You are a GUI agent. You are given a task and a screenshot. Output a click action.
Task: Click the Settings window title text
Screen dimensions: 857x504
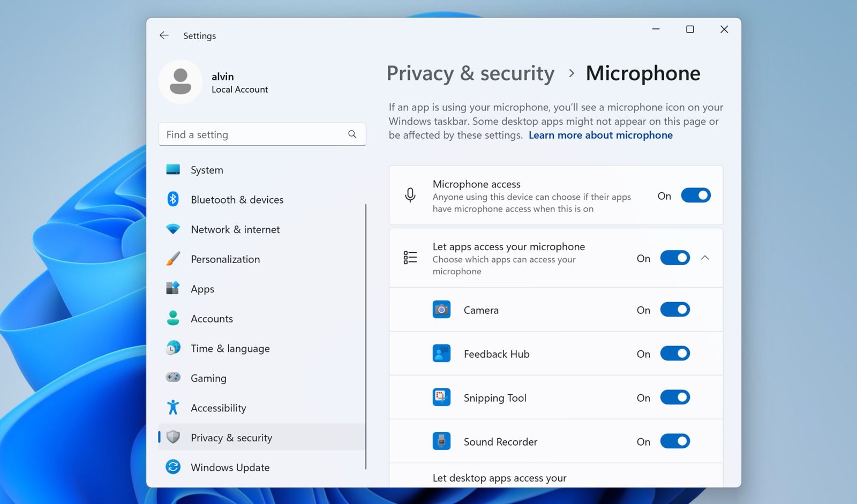[199, 36]
